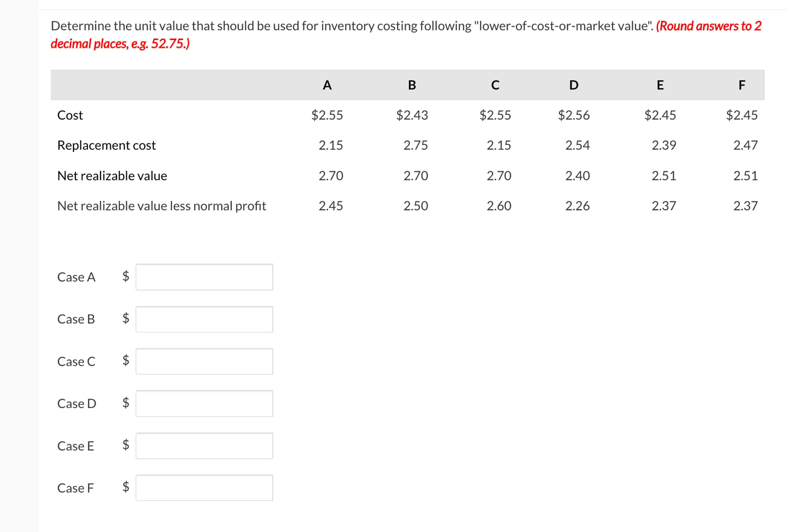Select column header E in the table

click(660, 85)
